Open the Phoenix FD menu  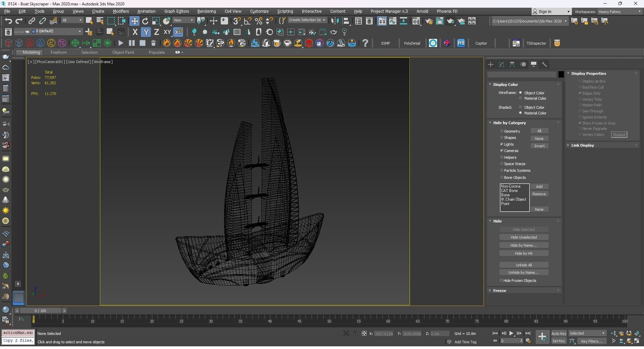click(447, 11)
